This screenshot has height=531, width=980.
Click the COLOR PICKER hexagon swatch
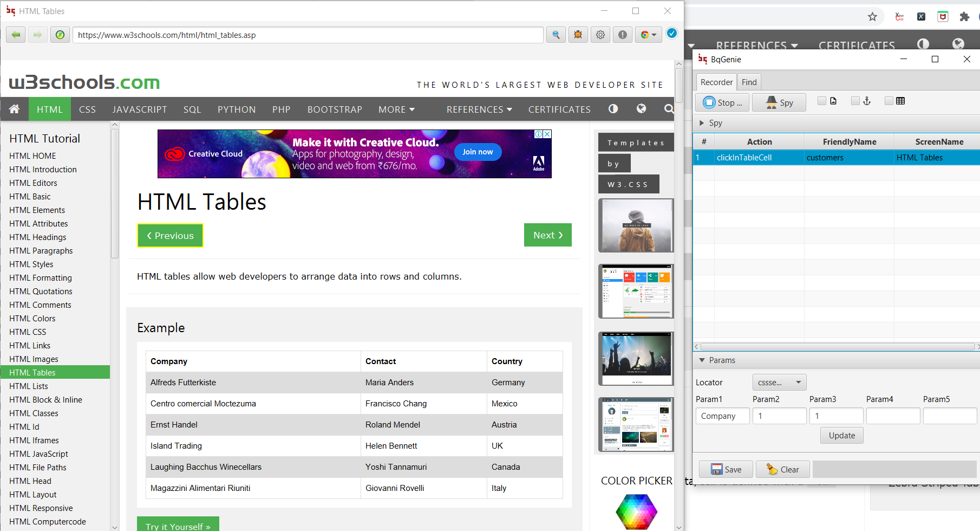tap(637, 511)
